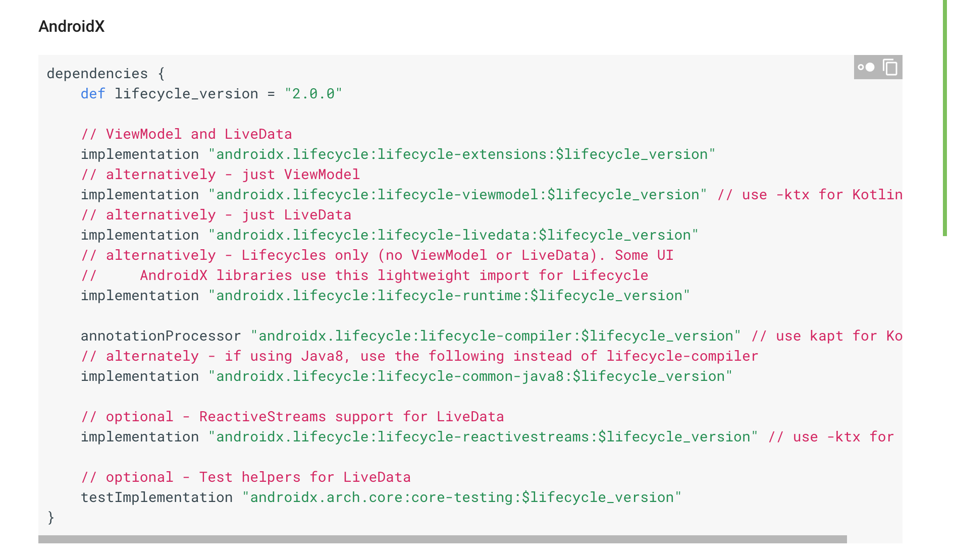Click the lifecycle-viewmodel dependency string
Screen dimensions: 953x560
pos(458,195)
